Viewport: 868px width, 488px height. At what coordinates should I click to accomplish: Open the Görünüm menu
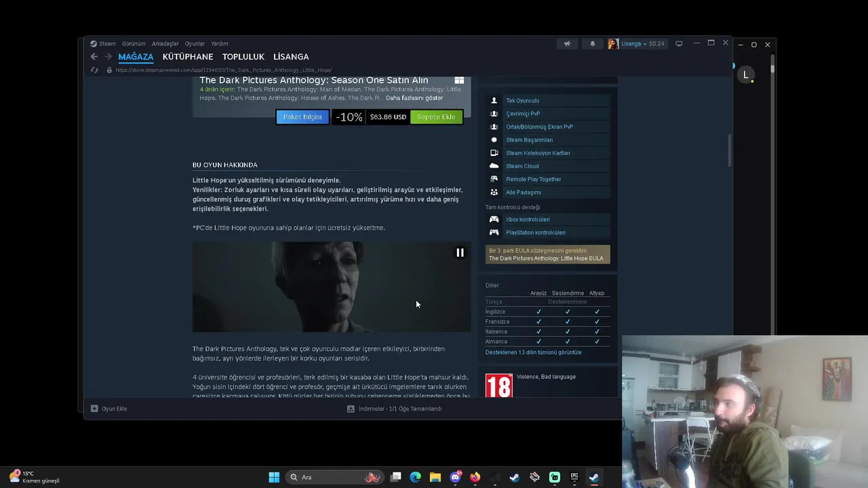(134, 43)
